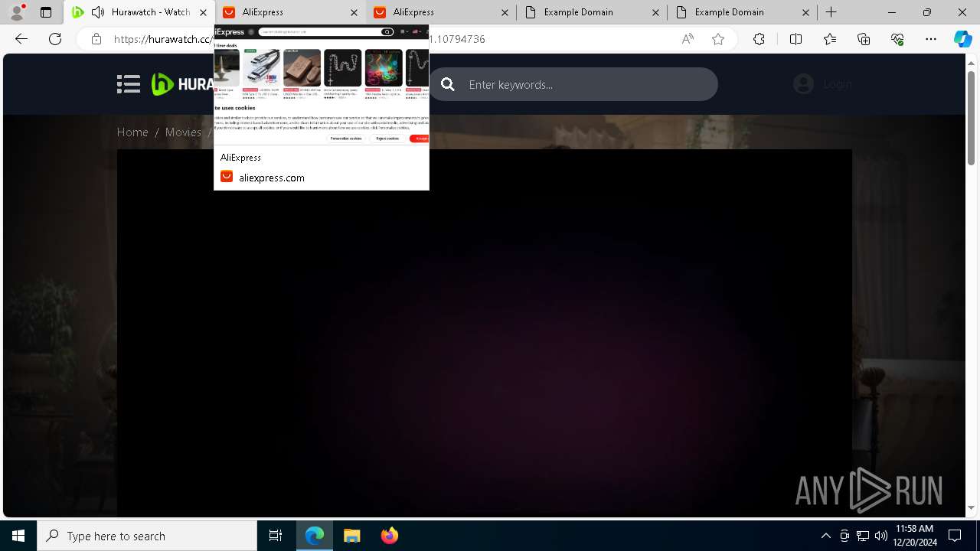Mute the Hurawatch tab audio icon
Viewport: 980px width, 551px height.
pos(97,12)
